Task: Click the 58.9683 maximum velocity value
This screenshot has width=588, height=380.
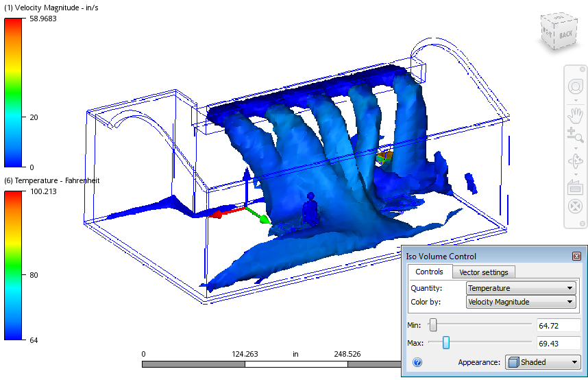Action: (x=43, y=19)
